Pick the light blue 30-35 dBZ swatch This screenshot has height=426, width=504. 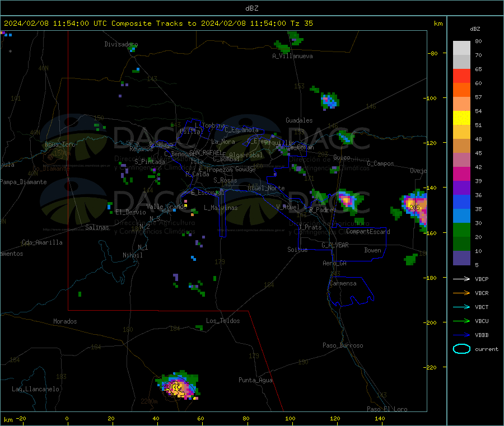tap(461, 216)
